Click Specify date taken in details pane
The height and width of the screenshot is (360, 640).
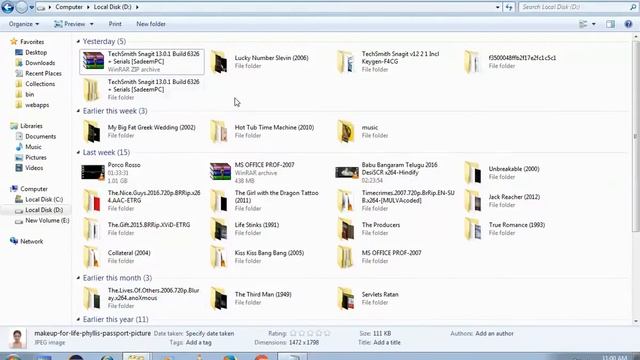(210, 333)
